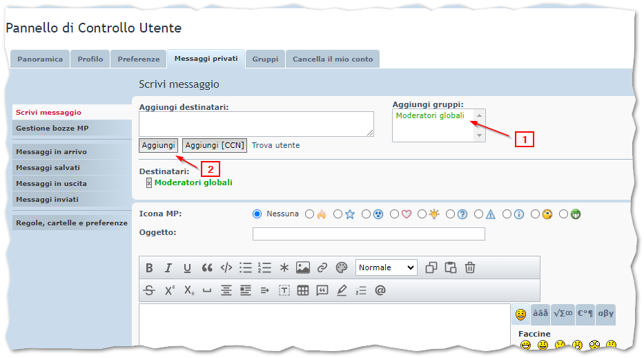Click the 'Trova utente' link
This screenshot has height=358, width=644.
(275, 146)
